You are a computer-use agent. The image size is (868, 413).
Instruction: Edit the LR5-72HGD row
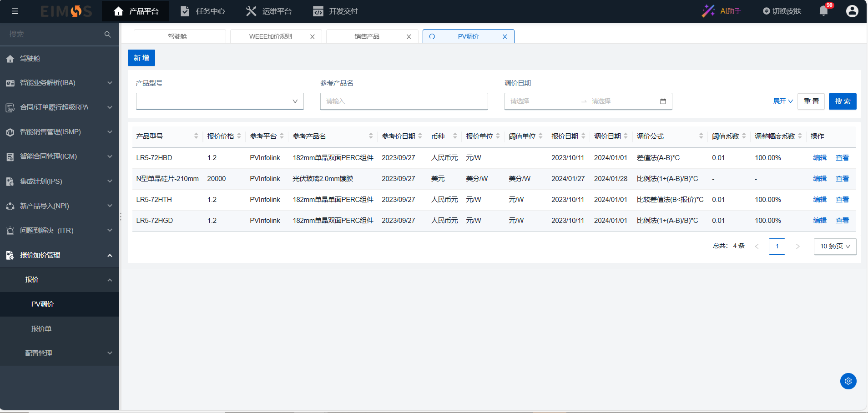820,221
